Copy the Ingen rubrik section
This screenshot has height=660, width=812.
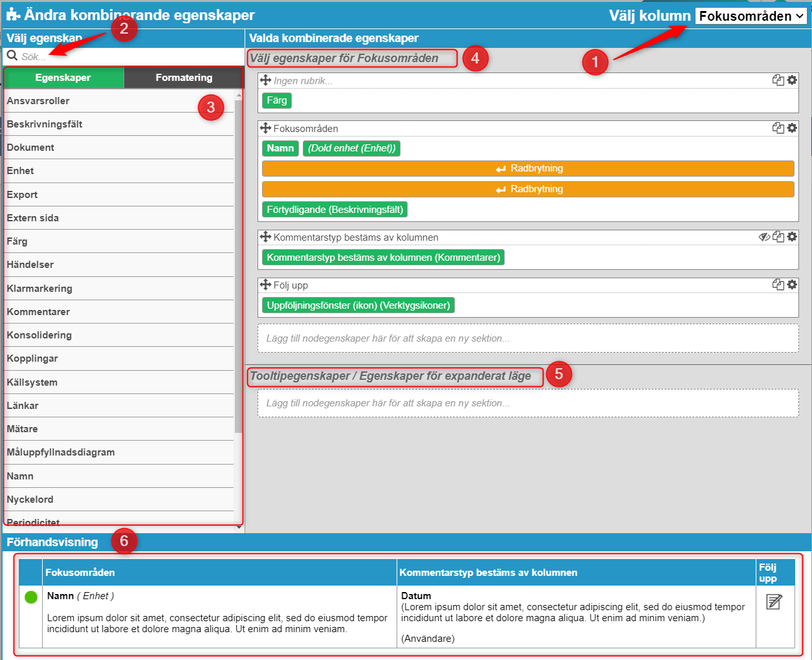[x=778, y=80]
